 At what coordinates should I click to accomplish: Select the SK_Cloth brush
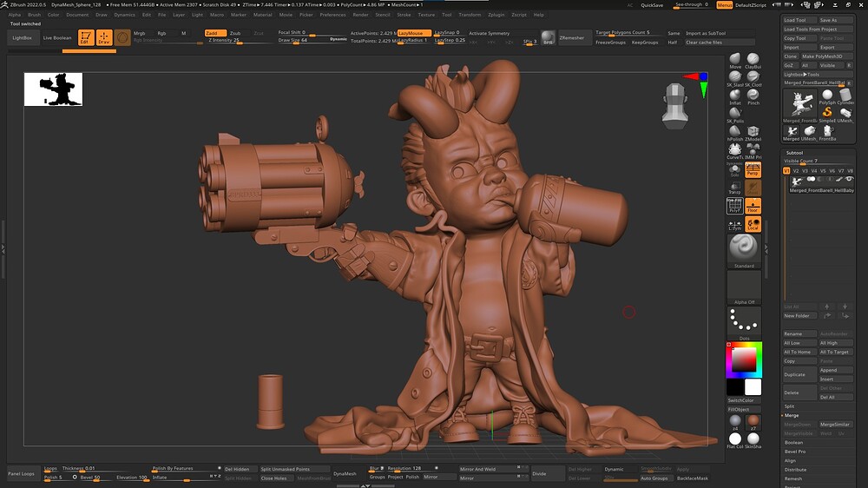click(753, 79)
